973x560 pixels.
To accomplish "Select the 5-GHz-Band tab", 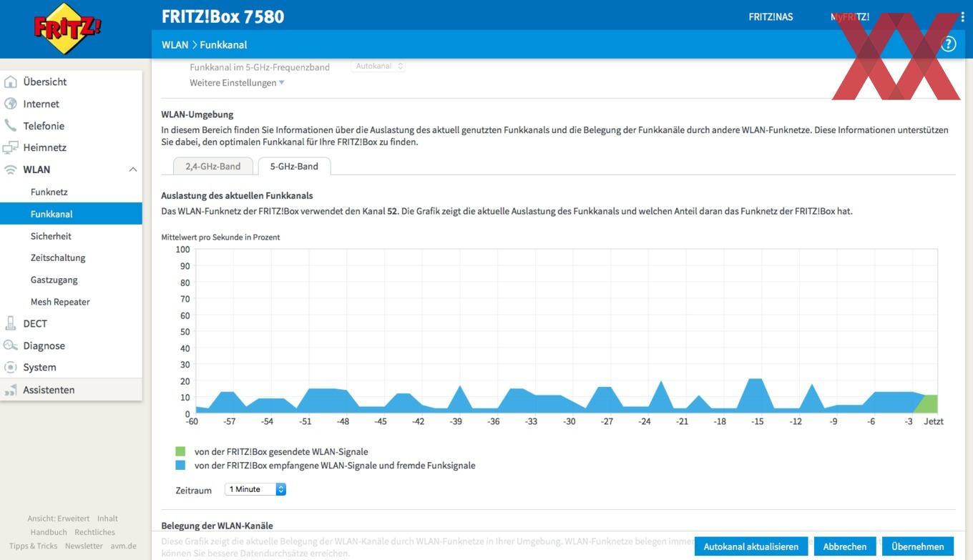I will coord(294,166).
